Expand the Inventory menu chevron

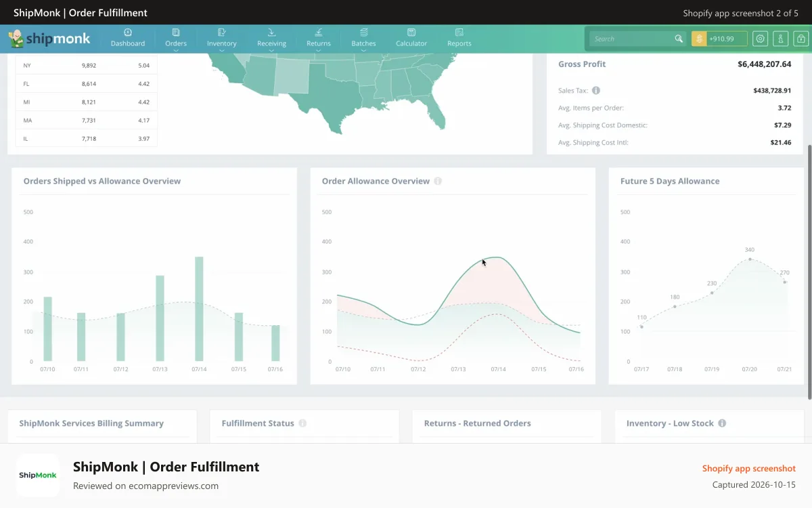pos(221,50)
